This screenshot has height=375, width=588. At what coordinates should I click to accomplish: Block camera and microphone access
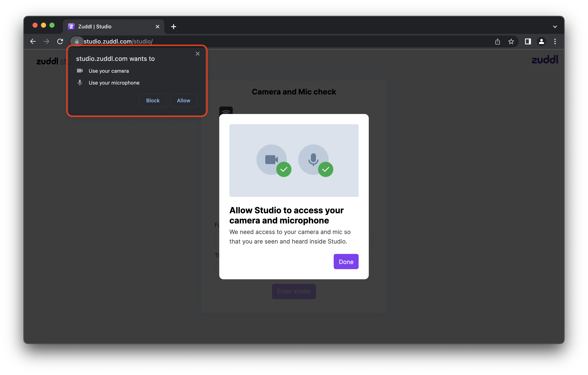(153, 100)
